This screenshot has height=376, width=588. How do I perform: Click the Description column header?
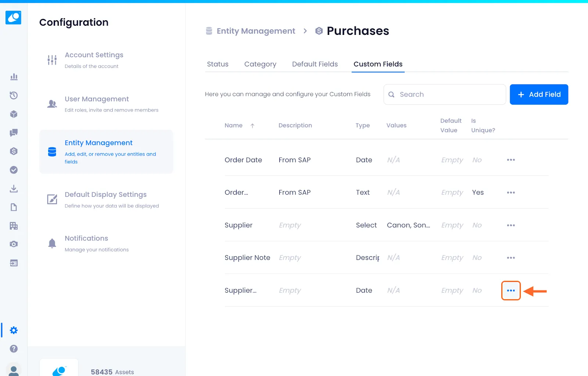295,126
